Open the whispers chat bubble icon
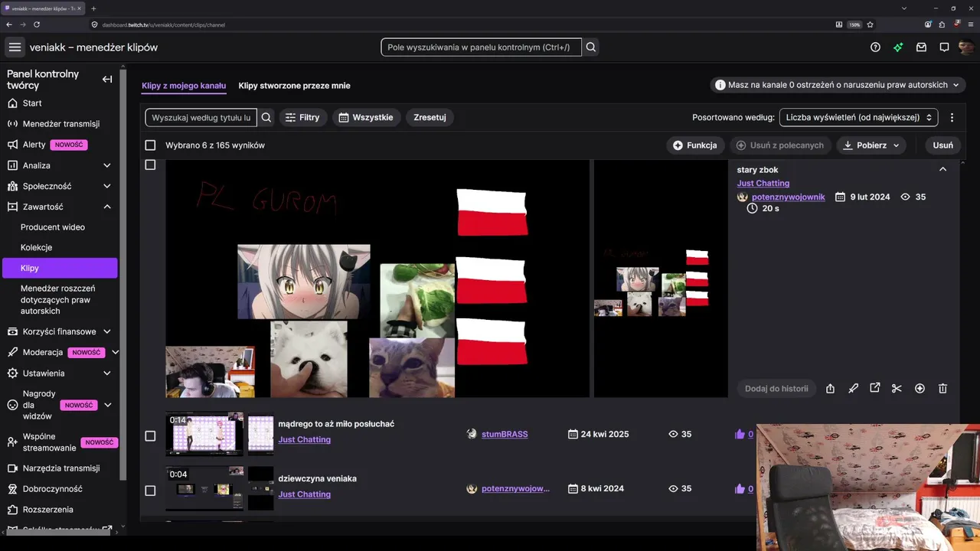Viewport: 980px width, 551px height. [944, 47]
